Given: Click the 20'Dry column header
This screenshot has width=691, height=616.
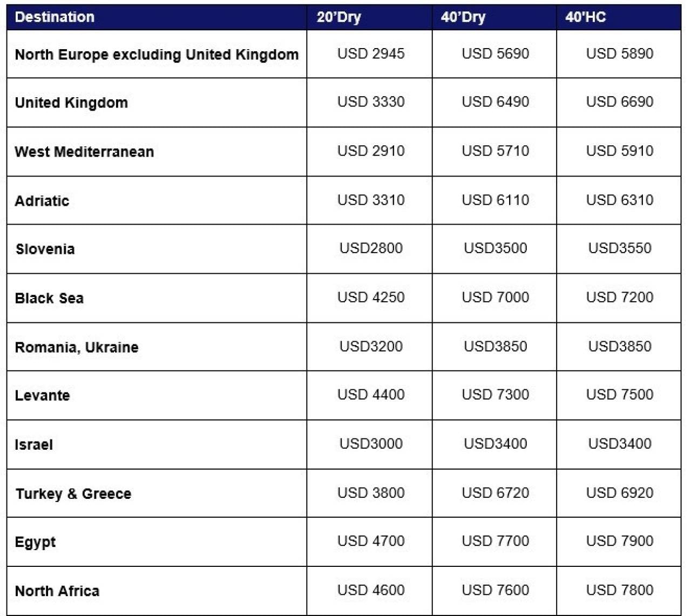Looking at the screenshot, I should [x=369, y=17].
